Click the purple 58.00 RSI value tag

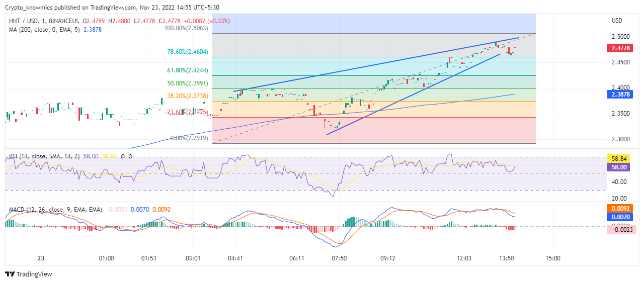click(619, 167)
